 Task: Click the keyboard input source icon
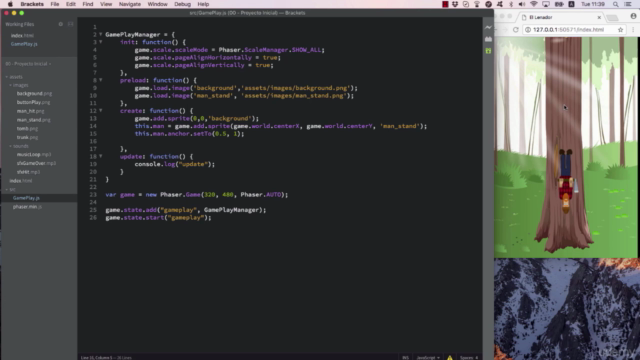pos(571,4)
